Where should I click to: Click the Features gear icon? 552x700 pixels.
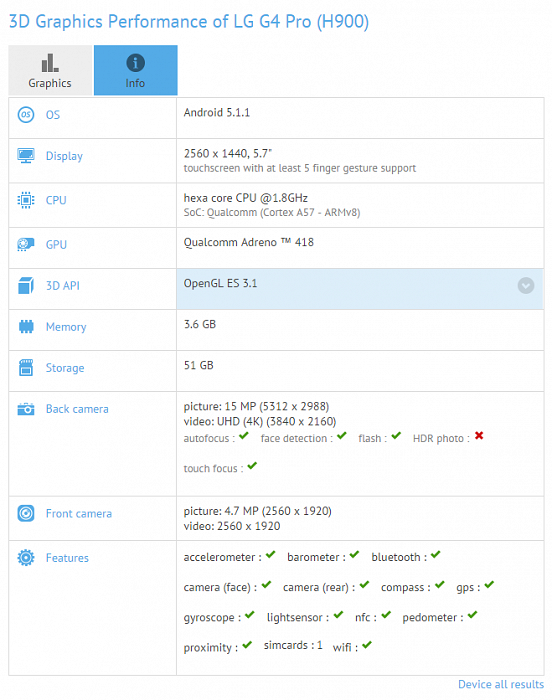click(x=26, y=558)
